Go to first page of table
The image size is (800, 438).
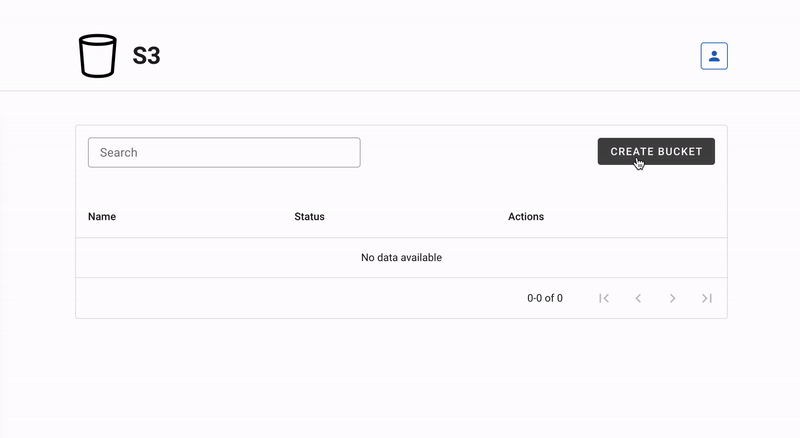click(x=604, y=298)
